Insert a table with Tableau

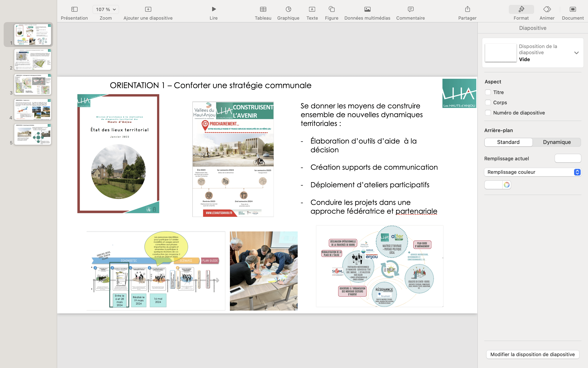[263, 13]
